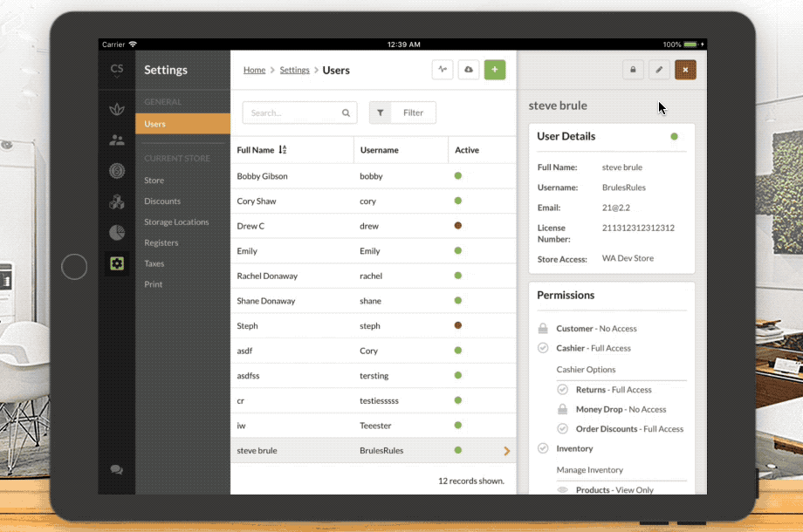Select the asdfss user row
Screen dimensions: 803x532
(374, 376)
